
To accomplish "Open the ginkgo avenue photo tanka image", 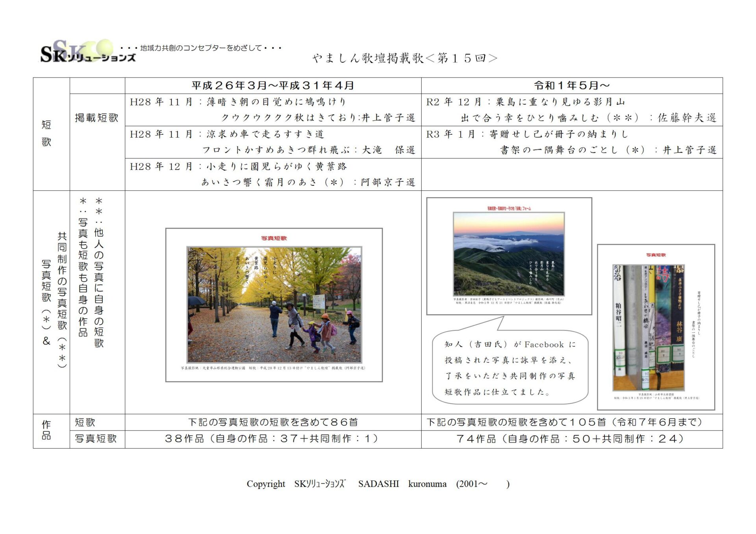I will (x=274, y=305).
